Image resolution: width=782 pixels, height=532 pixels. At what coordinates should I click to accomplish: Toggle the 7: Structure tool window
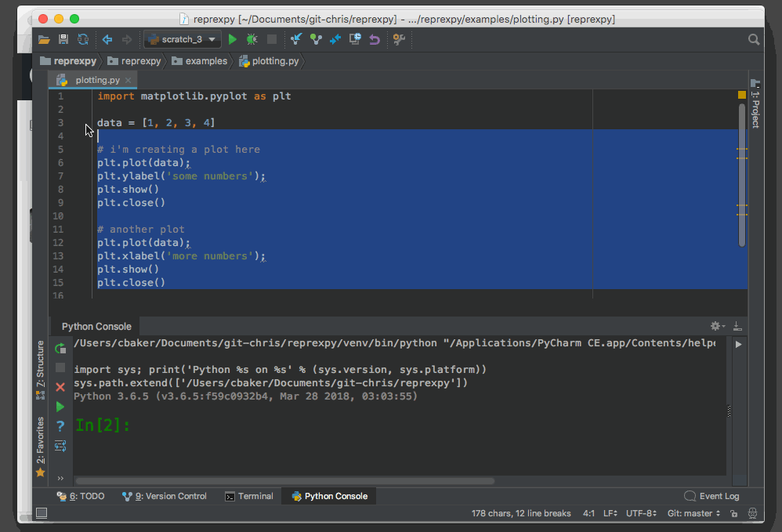40,370
